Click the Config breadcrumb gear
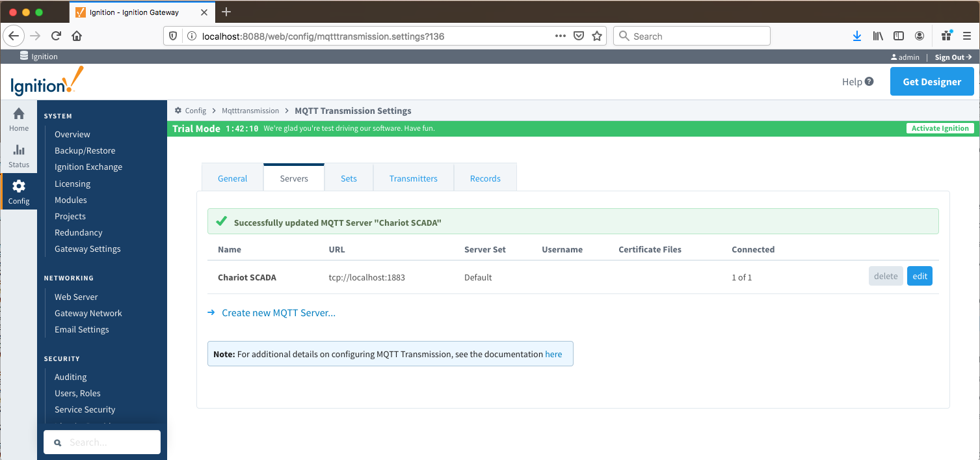Viewport: 980px width, 460px height. click(x=178, y=111)
